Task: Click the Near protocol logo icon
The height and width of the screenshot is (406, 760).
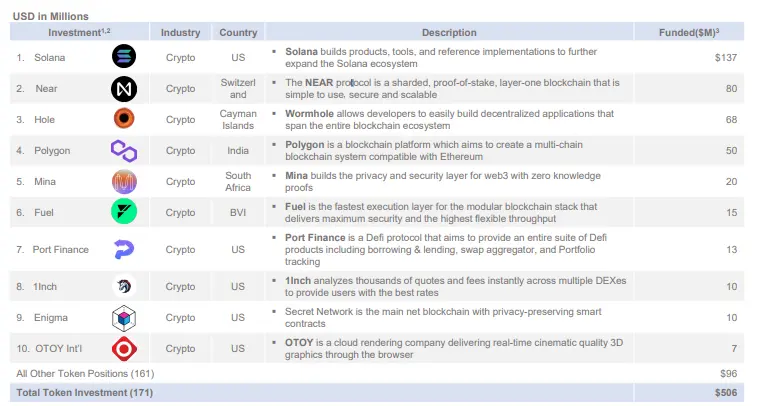Action: pos(124,89)
